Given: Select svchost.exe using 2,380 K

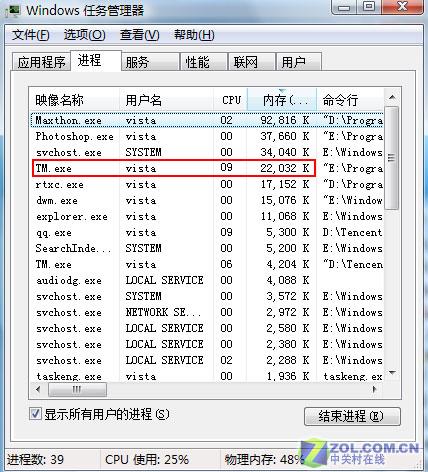Looking at the screenshot, I should [x=207, y=344].
